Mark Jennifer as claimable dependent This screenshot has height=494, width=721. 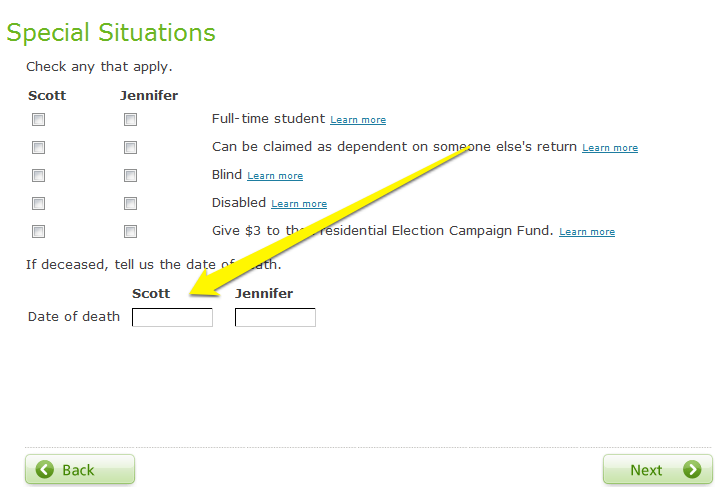[x=131, y=148]
